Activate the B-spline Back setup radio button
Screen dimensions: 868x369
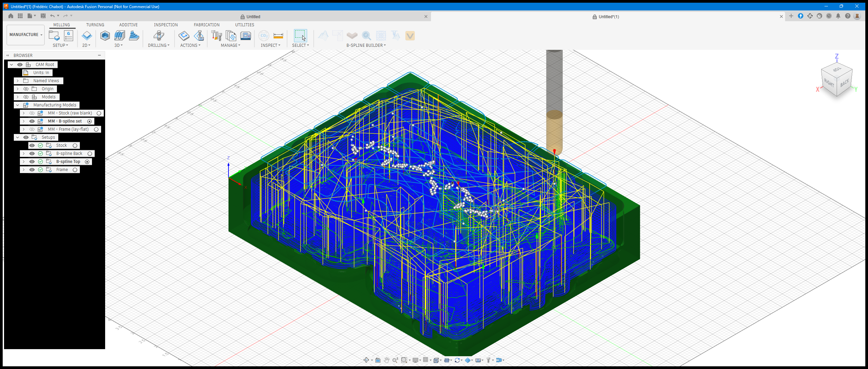tap(90, 154)
